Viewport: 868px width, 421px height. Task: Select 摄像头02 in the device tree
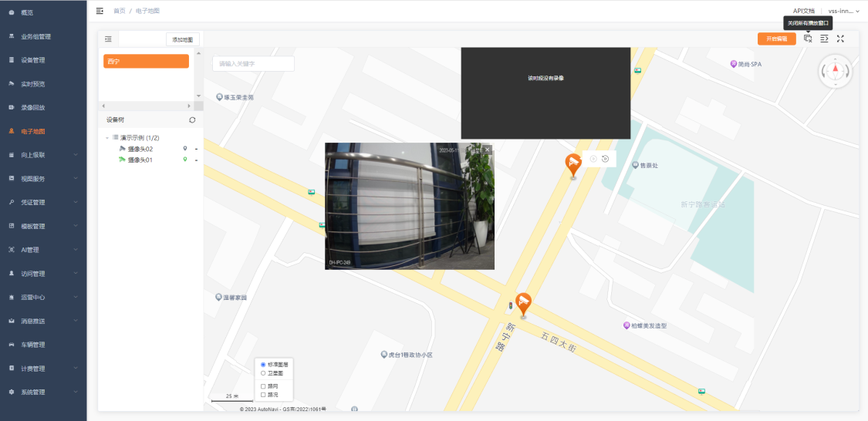pyautogui.click(x=140, y=149)
